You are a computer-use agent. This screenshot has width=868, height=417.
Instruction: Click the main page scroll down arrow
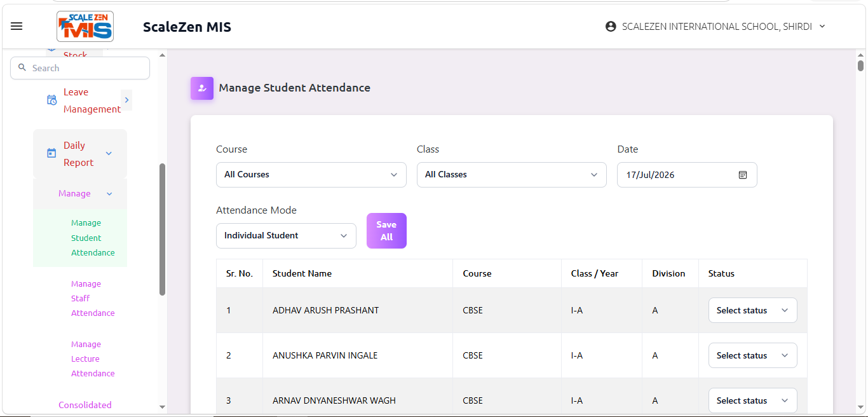[x=860, y=408]
